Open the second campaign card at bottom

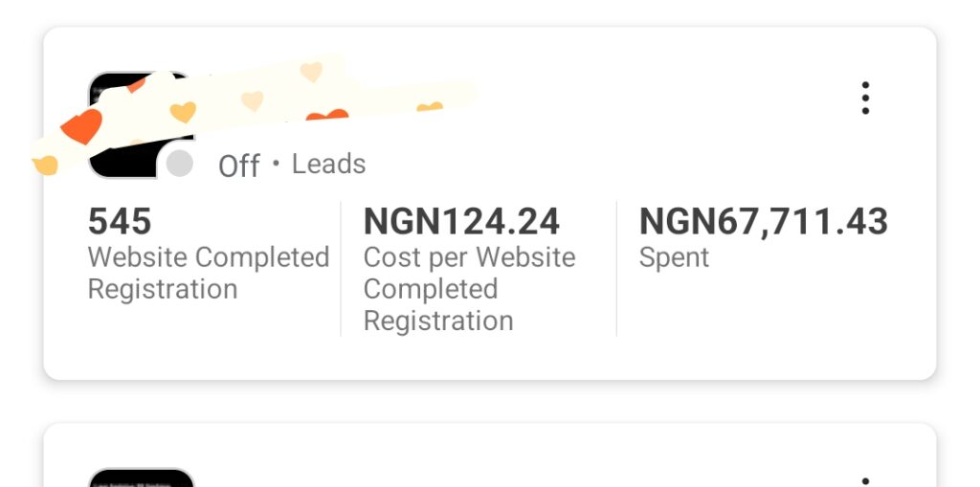[x=490, y=455]
